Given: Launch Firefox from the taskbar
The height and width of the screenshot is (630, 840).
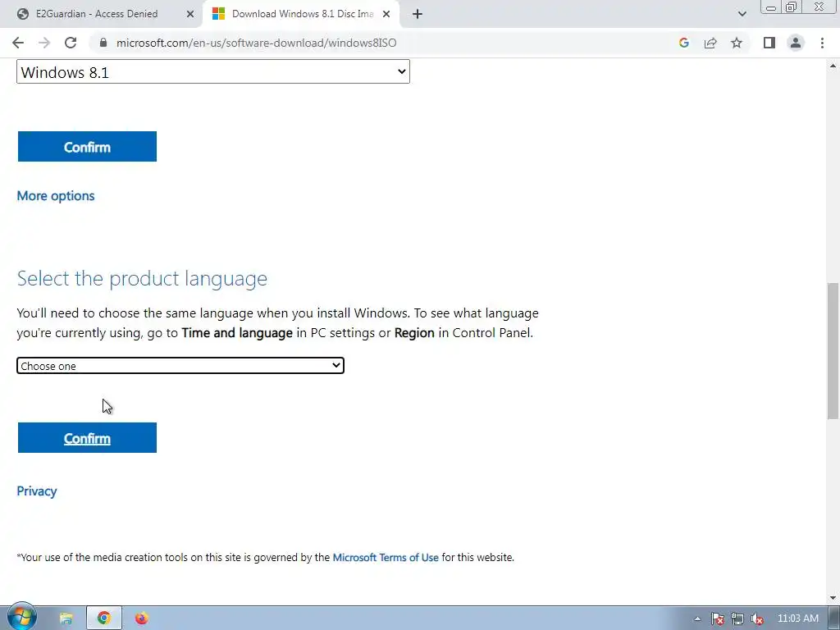Looking at the screenshot, I should point(141,619).
